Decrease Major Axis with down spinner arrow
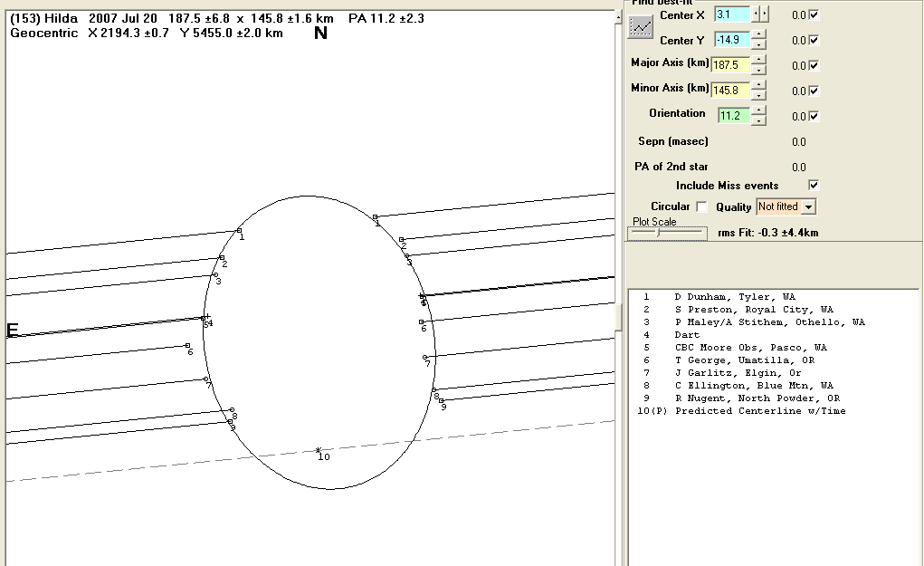 point(759,70)
